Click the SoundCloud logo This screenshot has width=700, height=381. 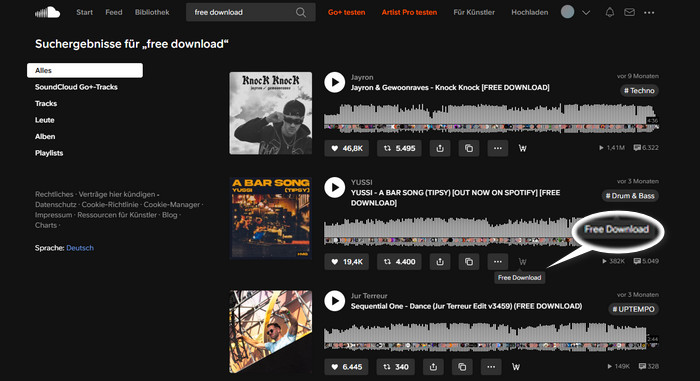[x=47, y=12]
